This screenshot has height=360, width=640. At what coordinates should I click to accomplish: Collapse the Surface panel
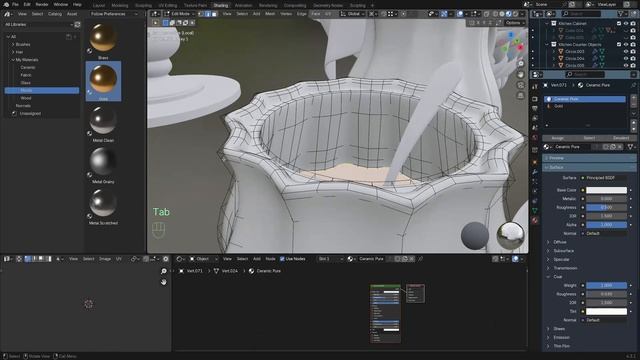589,167
